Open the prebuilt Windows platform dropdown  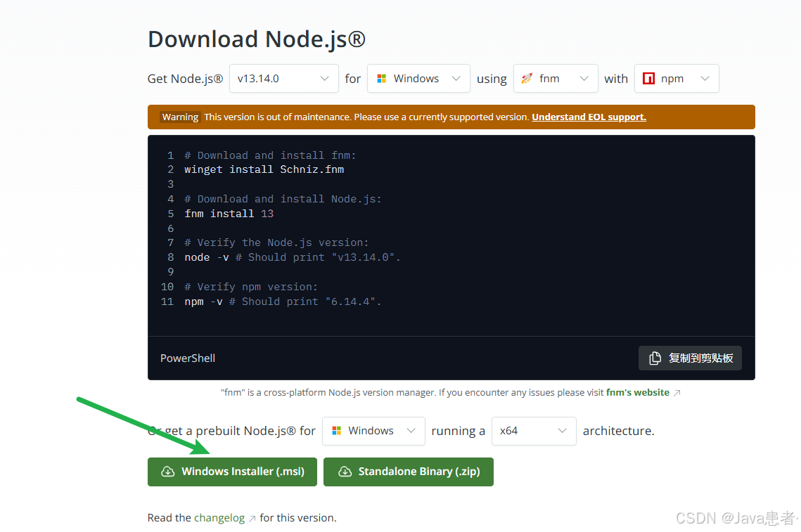click(x=373, y=431)
